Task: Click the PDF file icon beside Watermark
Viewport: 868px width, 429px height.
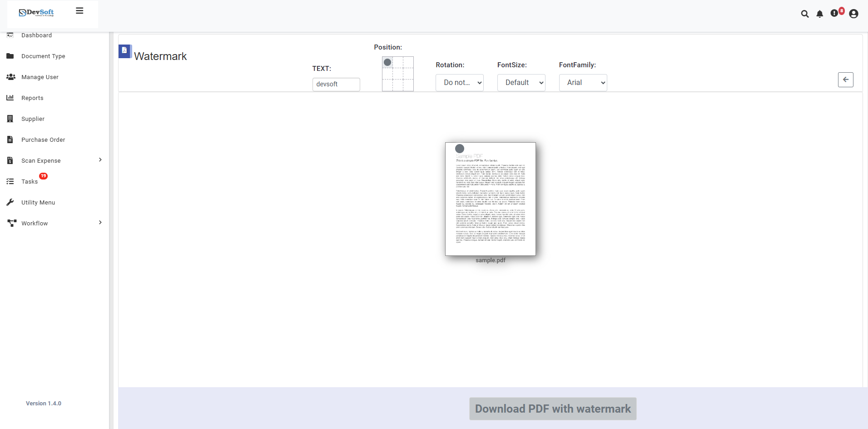Action: pyautogui.click(x=124, y=51)
